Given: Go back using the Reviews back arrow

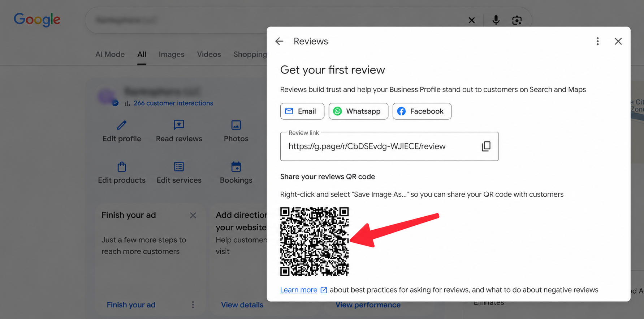Looking at the screenshot, I should tap(279, 41).
